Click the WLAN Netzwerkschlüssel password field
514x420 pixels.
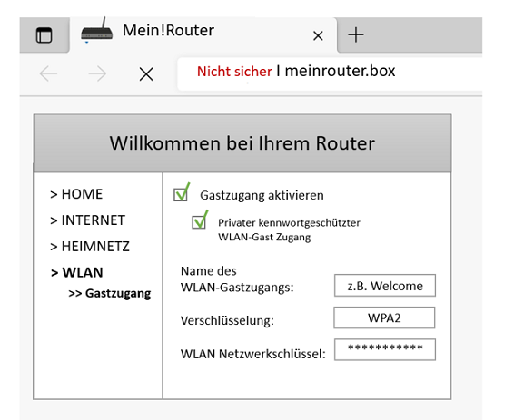click(x=385, y=349)
